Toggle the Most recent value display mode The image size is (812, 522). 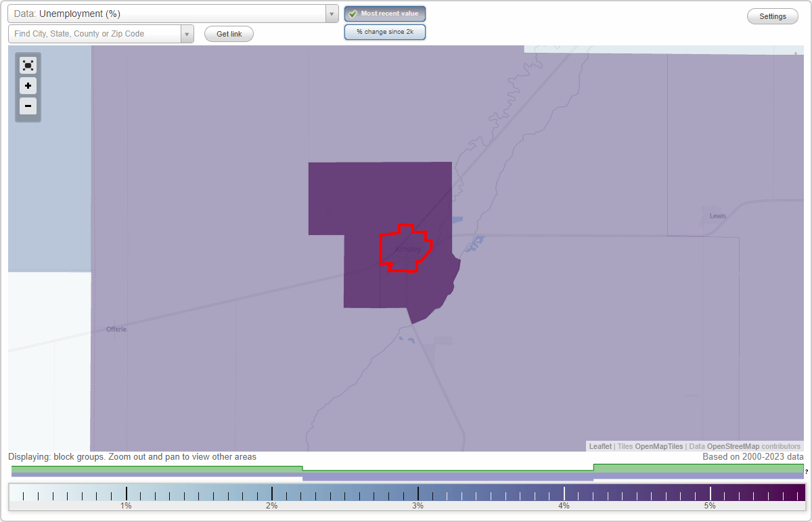(385, 14)
